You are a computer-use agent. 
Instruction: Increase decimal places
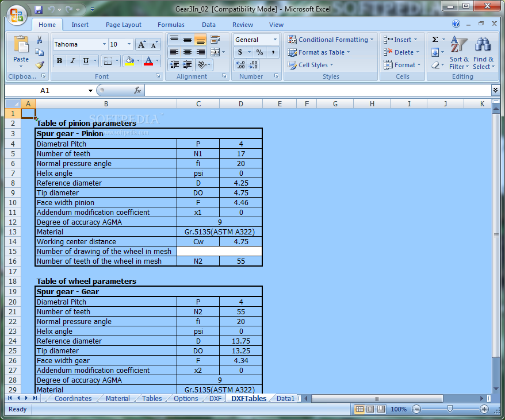tap(240, 65)
